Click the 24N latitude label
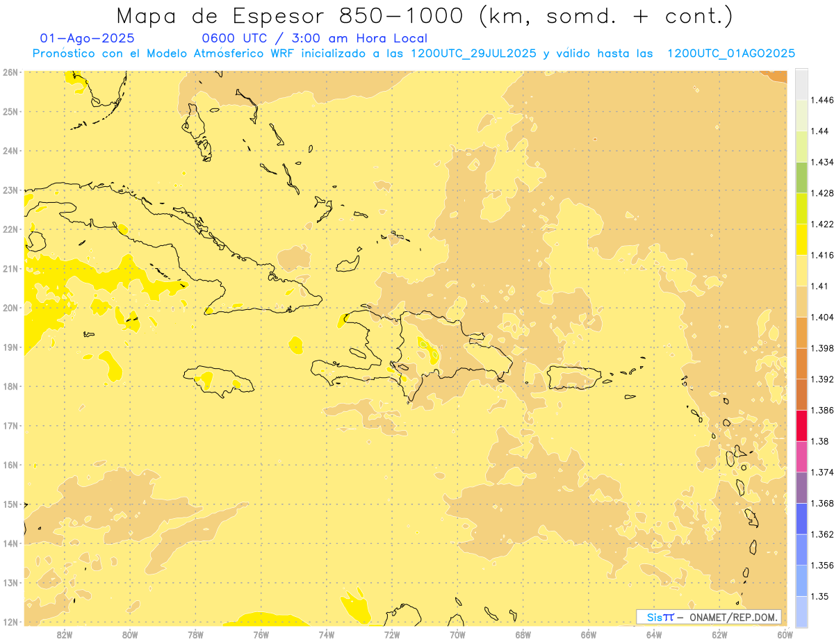834x644 pixels. point(10,151)
